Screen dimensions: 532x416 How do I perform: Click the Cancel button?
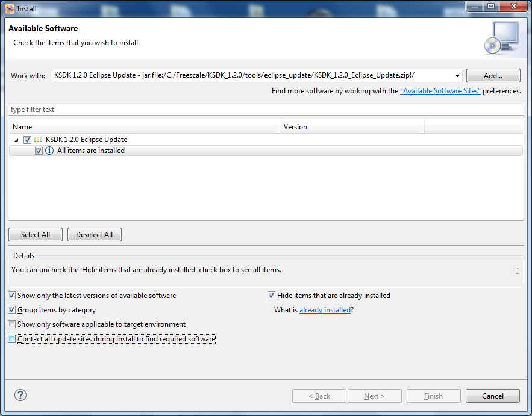point(493,396)
